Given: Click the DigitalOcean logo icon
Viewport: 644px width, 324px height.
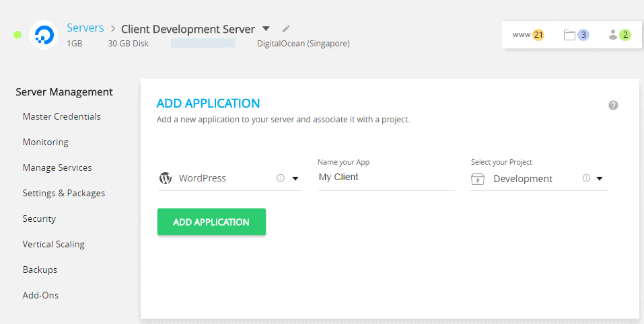Looking at the screenshot, I should pyautogui.click(x=44, y=35).
